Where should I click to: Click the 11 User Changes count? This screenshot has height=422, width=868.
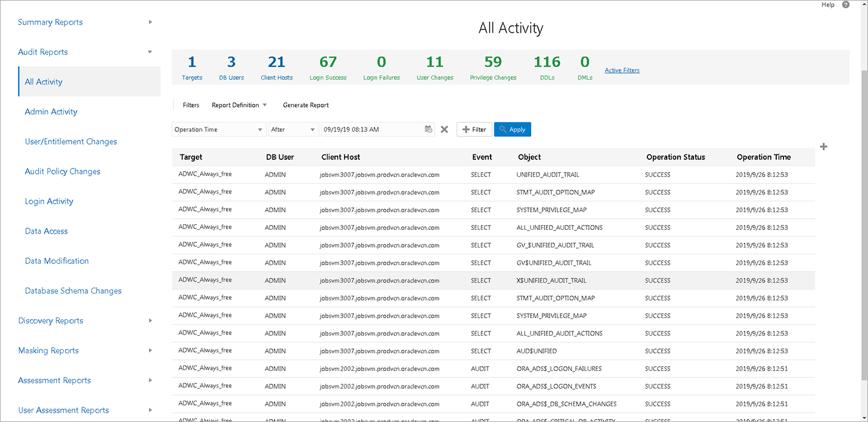point(435,67)
